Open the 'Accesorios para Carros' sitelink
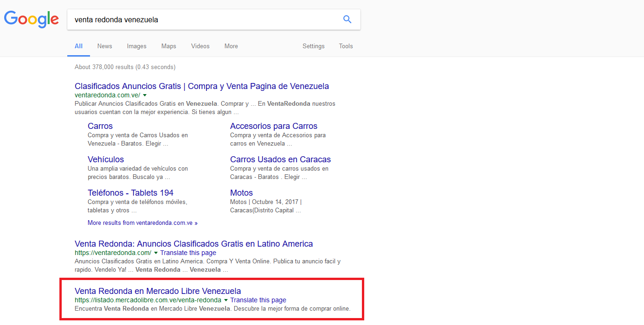644x325 pixels. pyautogui.click(x=274, y=126)
